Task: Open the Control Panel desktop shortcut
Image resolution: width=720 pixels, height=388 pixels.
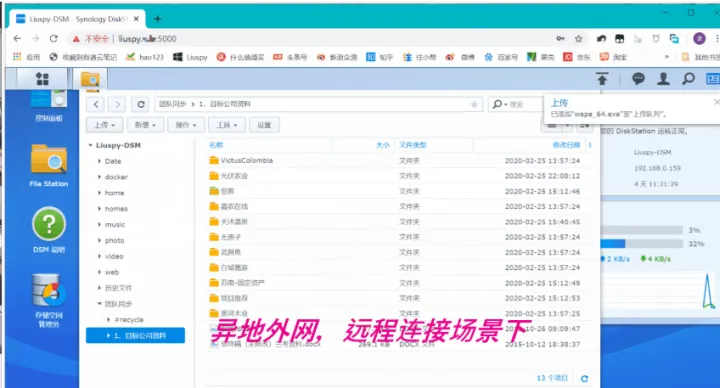Action: coord(49,106)
